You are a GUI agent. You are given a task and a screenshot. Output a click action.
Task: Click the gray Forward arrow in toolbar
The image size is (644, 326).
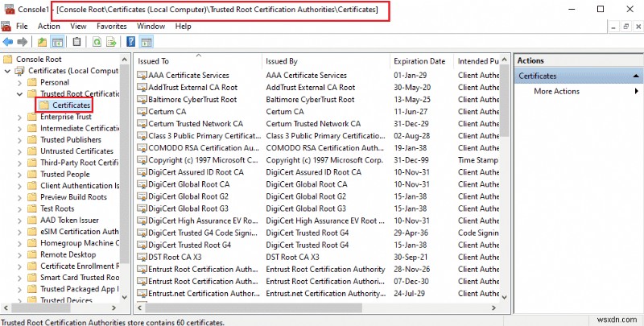click(23, 42)
